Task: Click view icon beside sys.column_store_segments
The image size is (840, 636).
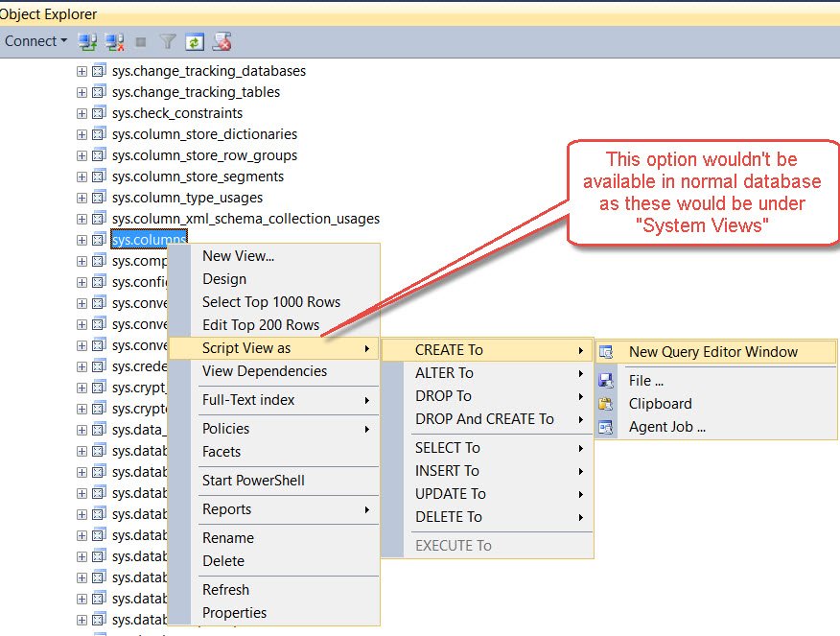Action: click(x=99, y=177)
